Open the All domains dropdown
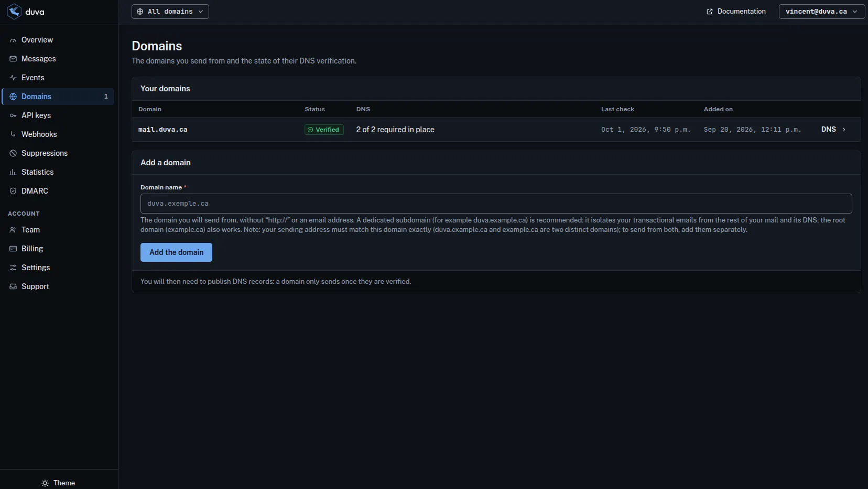This screenshot has width=868, height=489. (x=170, y=12)
